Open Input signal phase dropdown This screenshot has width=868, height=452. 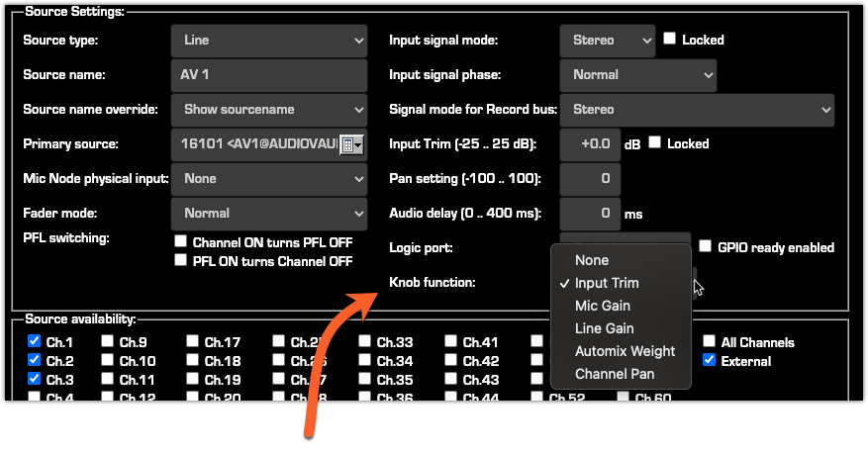[x=637, y=75]
